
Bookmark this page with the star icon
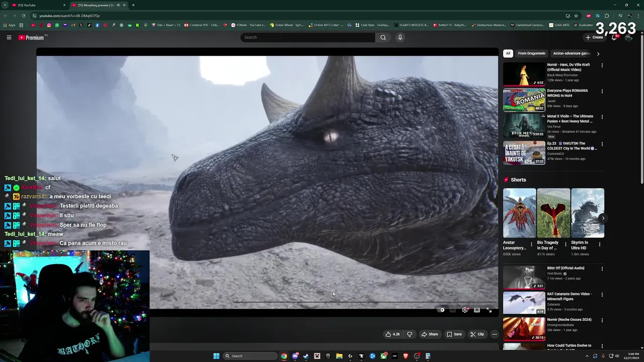(x=576, y=16)
